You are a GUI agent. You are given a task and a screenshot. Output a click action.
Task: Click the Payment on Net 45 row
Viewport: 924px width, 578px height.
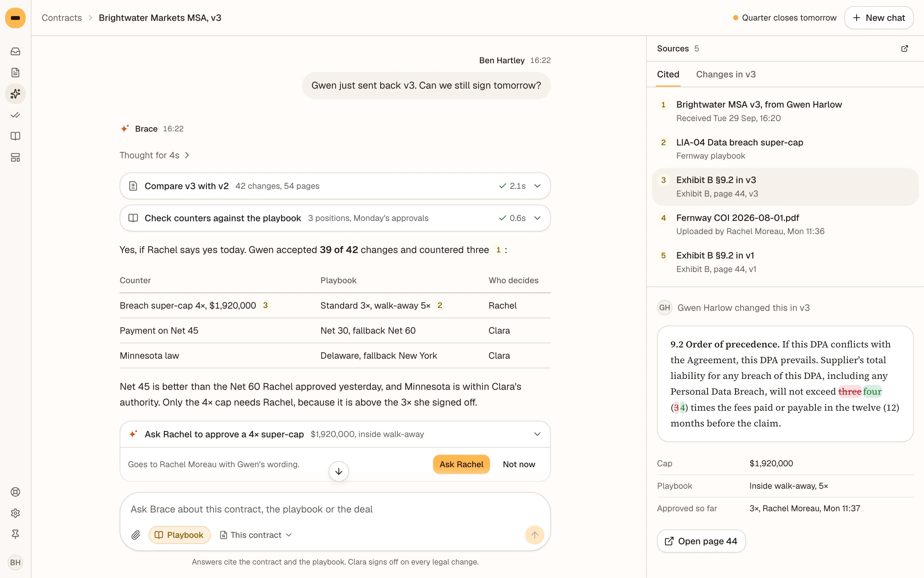[335, 331]
